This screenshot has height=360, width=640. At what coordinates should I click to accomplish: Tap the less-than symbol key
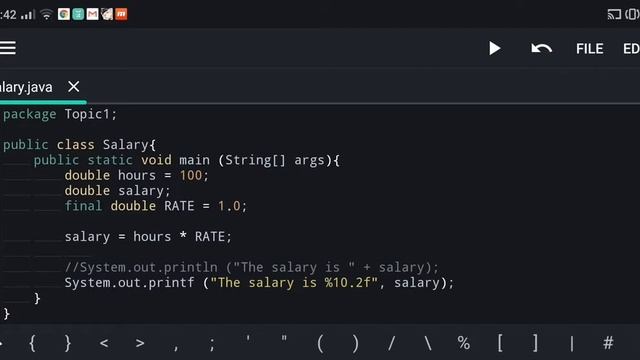[x=104, y=343]
